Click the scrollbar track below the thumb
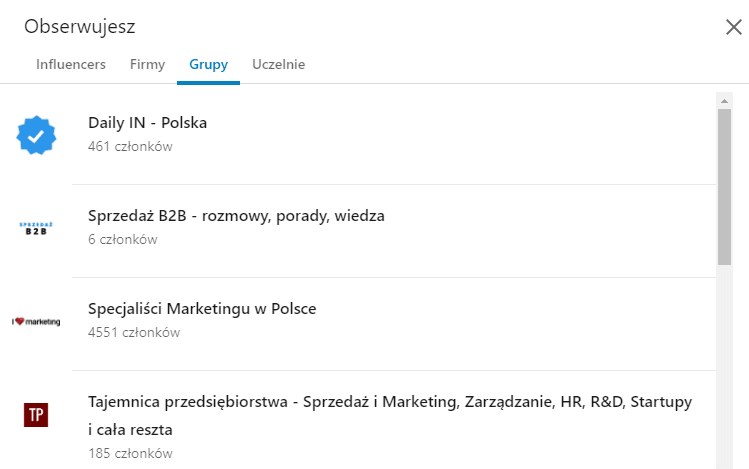Screen dimensions: 749x469 coord(724,367)
